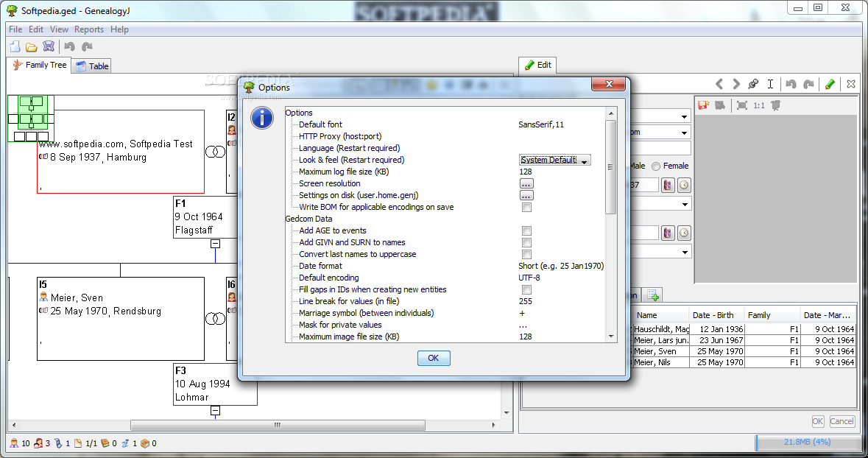Go forward using the Edit panel right arrow

(735, 84)
